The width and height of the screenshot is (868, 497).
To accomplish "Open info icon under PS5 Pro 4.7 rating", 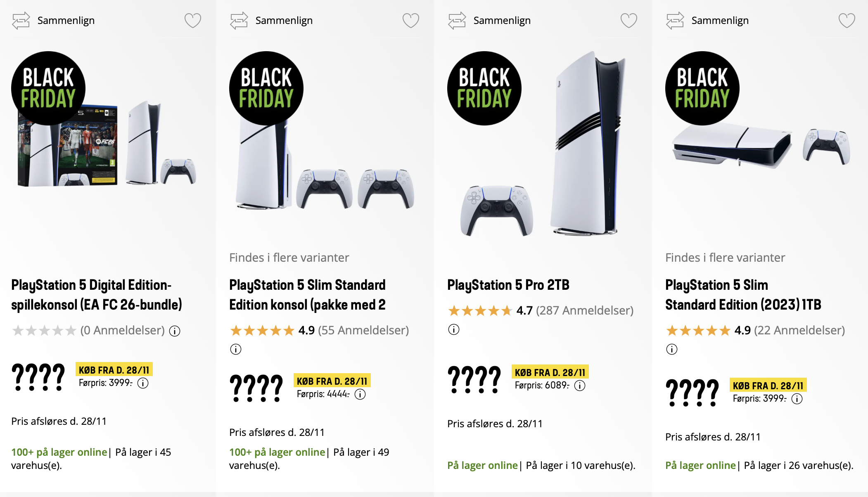I will [x=454, y=330].
